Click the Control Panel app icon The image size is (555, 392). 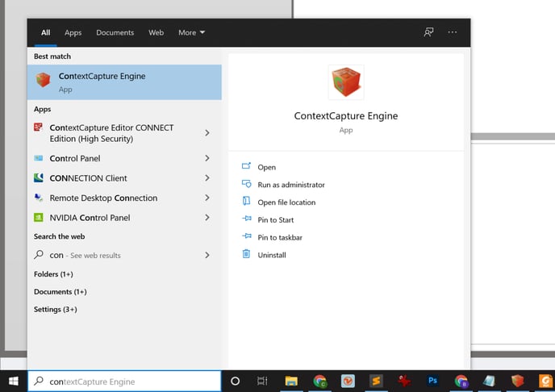(x=38, y=158)
